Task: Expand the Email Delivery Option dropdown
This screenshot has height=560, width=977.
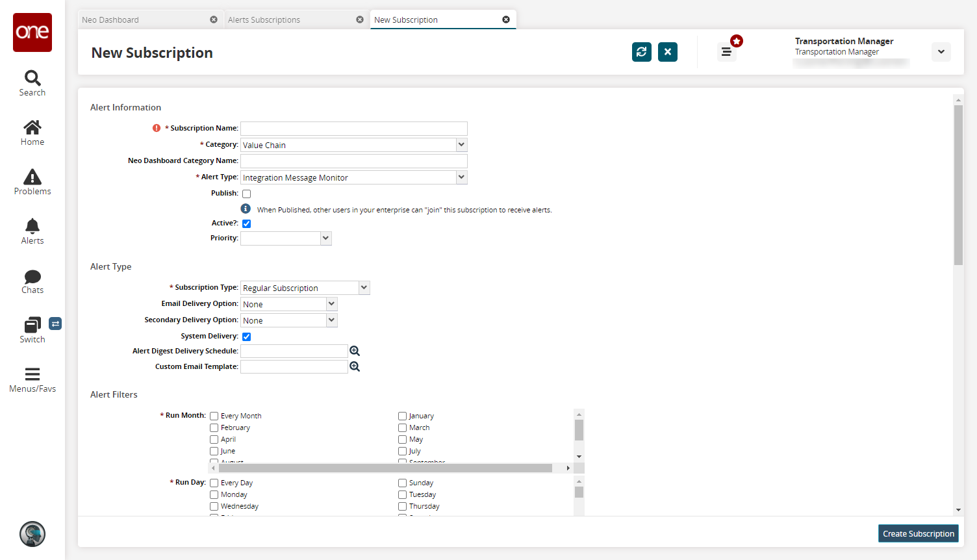Action: (x=331, y=304)
